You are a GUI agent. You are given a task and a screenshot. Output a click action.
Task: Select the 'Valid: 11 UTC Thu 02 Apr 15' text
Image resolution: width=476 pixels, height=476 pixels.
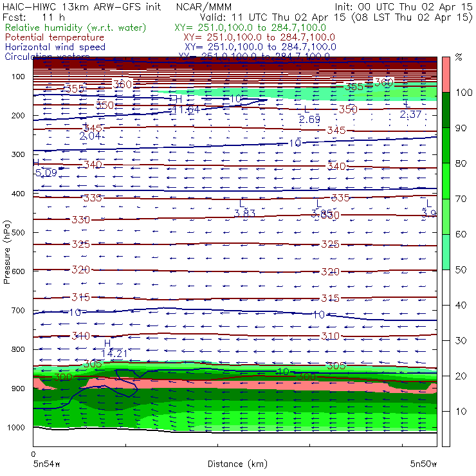click(273, 17)
